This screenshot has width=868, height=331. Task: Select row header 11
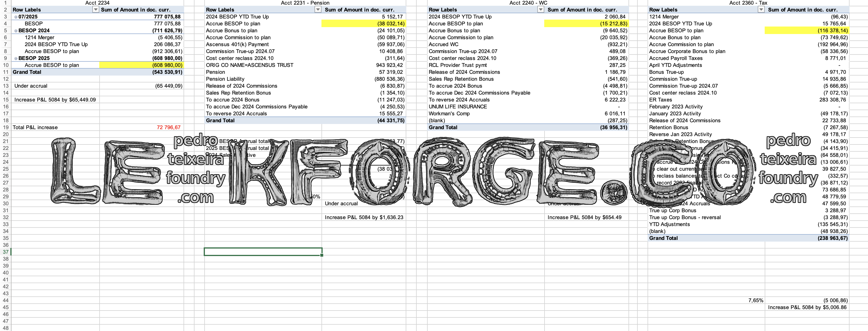pyautogui.click(x=5, y=72)
